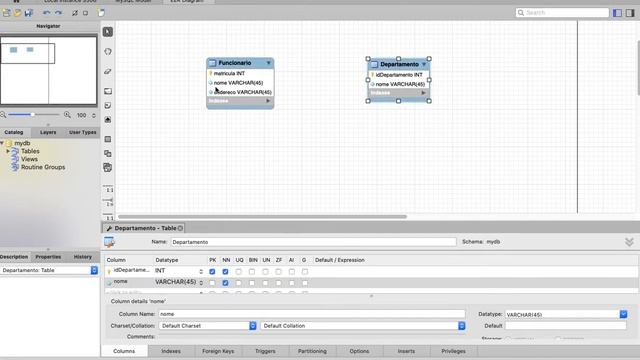640x360 pixels.
Task: Open the Privileges tab
Action: pyautogui.click(x=453, y=351)
